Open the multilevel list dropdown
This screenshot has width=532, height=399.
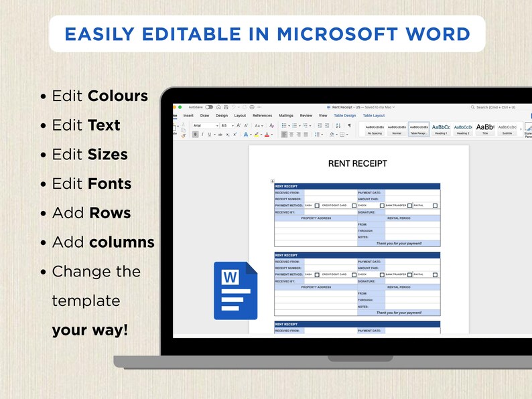pyautogui.click(x=310, y=126)
